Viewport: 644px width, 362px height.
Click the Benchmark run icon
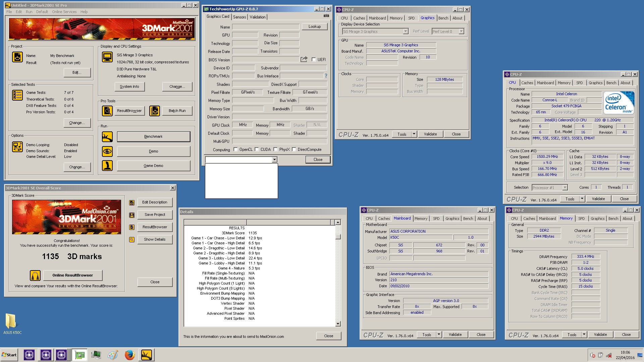[x=107, y=137]
